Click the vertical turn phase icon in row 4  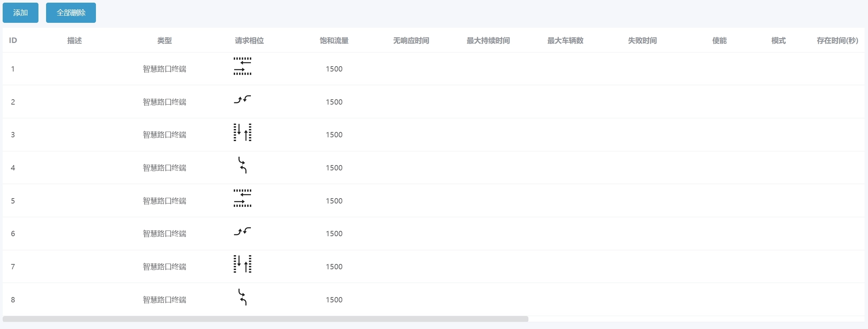[243, 165]
